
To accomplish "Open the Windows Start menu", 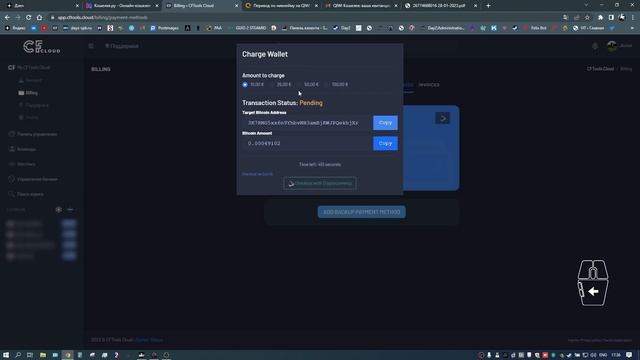I will (6, 355).
